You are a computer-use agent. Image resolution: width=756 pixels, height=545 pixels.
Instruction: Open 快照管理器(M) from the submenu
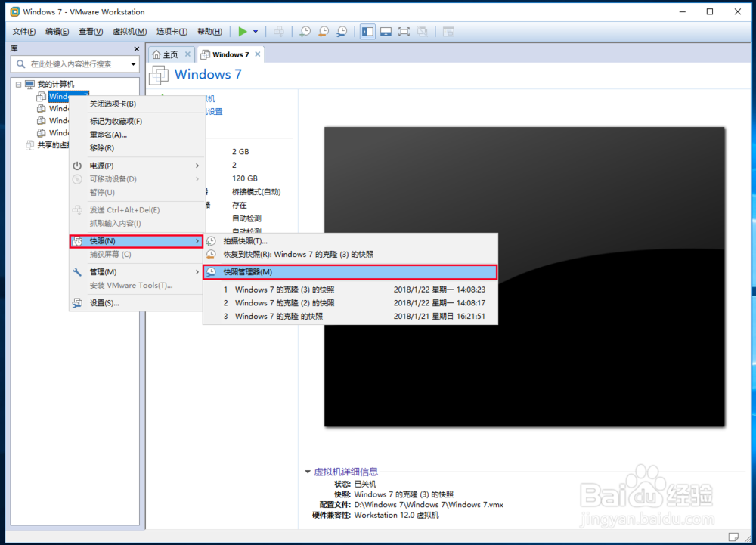coord(351,272)
